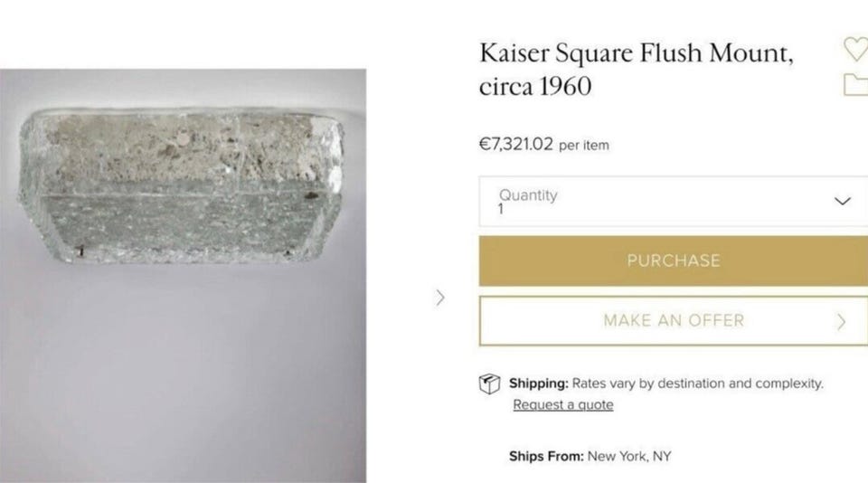Click the shipping box icon
This screenshot has height=483, width=868.
click(x=489, y=384)
